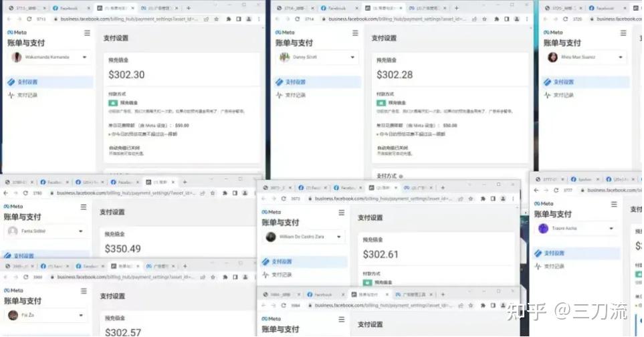This screenshot has width=644, height=337.
Task: Bookmark the page in the $302.28 window
Action: [x=485, y=19]
